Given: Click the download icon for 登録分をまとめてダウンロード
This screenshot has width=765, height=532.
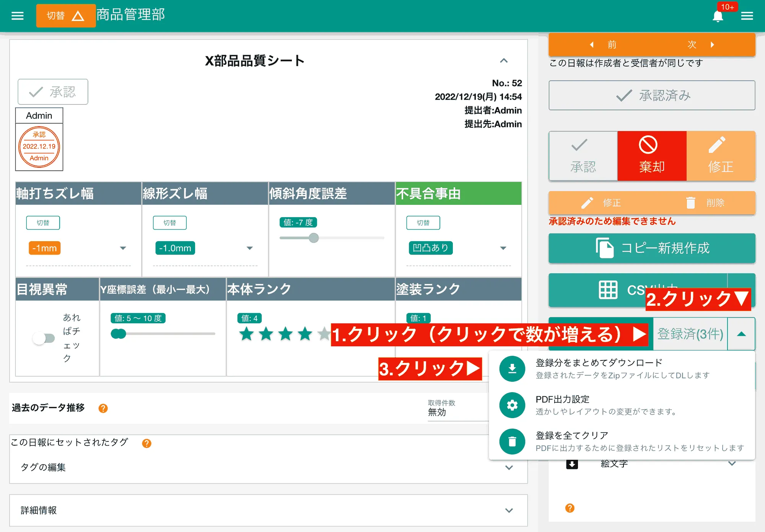Looking at the screenshot, I should (x=512, y=369).
